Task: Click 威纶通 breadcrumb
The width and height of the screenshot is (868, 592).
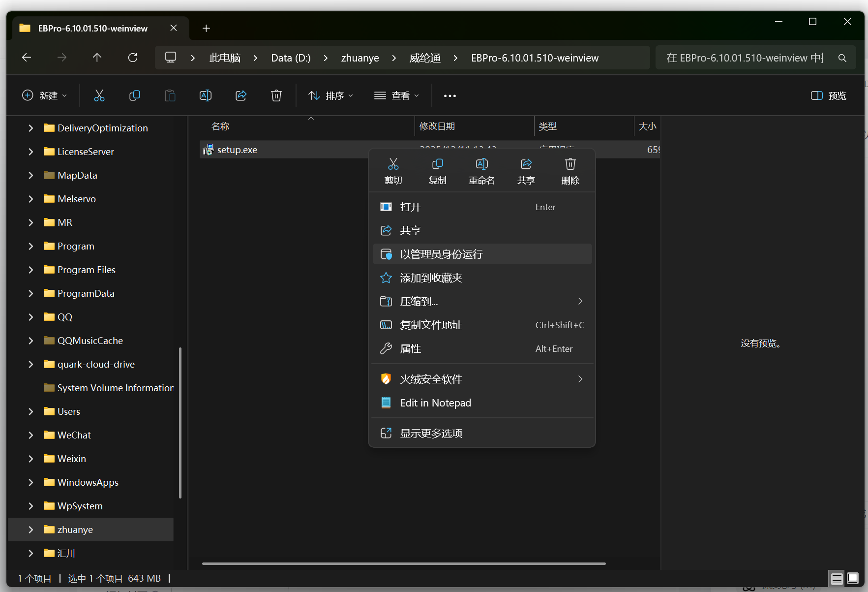Action: 425,58
